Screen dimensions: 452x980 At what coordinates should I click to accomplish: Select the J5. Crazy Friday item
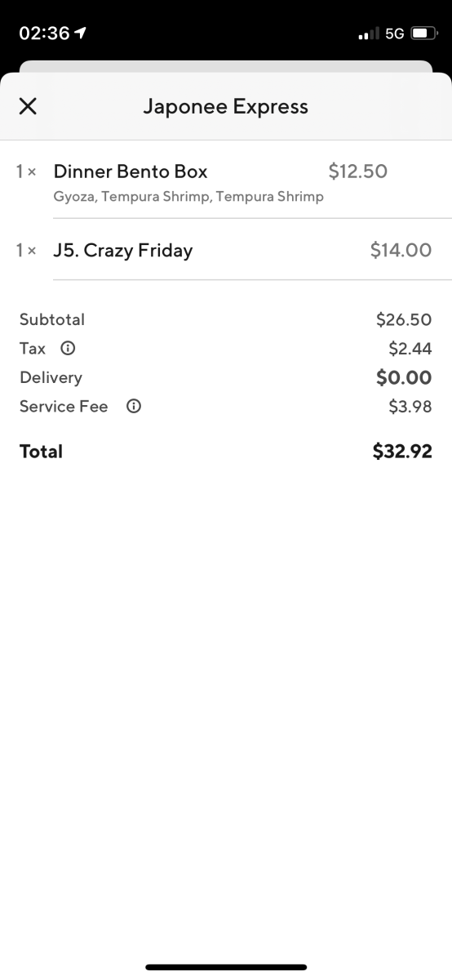click(226, 250)
